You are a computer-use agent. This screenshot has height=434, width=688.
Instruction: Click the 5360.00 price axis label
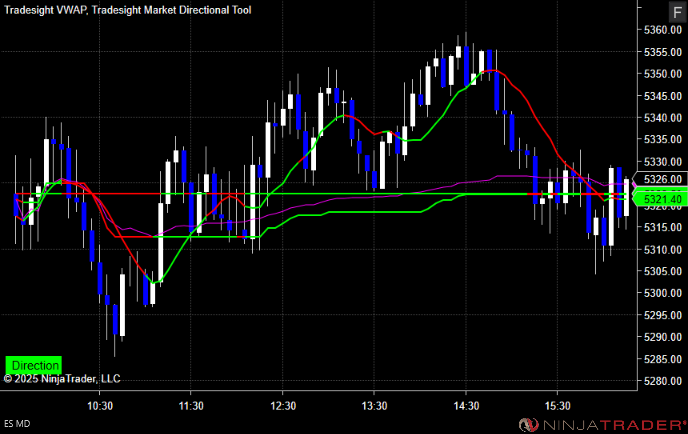[x=663, y=30]
